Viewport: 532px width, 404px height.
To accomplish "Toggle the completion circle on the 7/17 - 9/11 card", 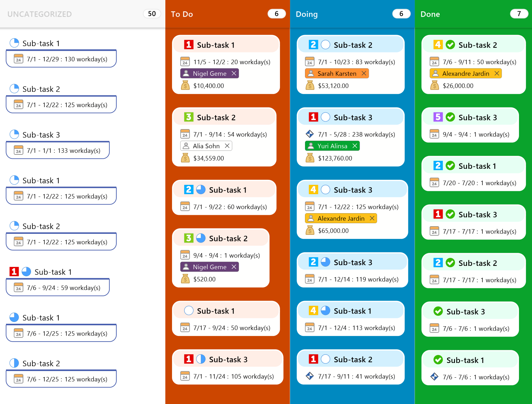I will point(326,359).
